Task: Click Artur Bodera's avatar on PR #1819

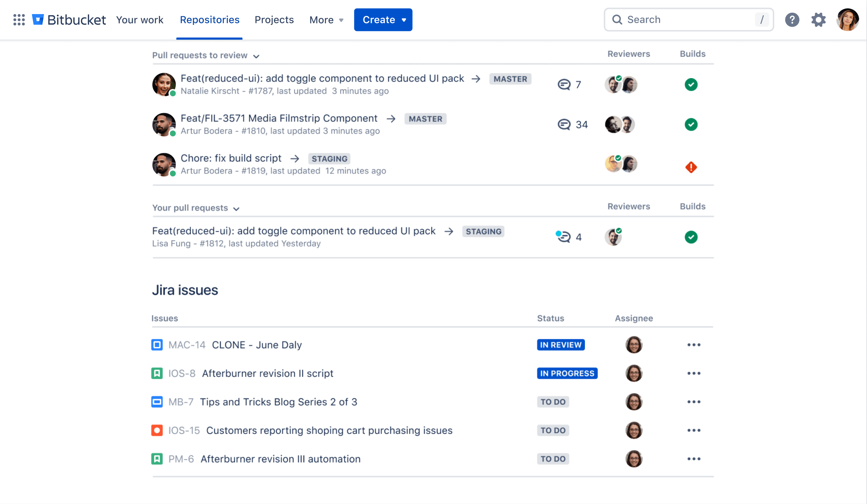Action: (x=164, y=164)
